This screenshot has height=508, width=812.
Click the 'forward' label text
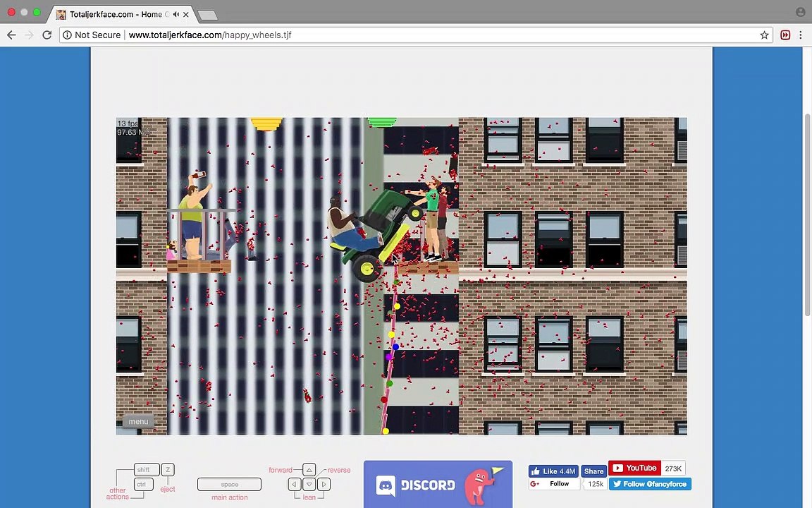point(280,470)
